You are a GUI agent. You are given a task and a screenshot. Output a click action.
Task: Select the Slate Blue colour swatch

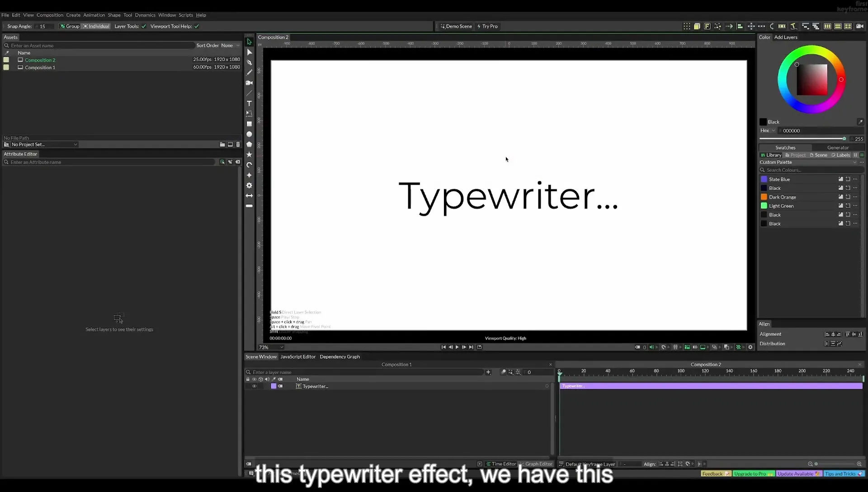[x=764, y=180]
